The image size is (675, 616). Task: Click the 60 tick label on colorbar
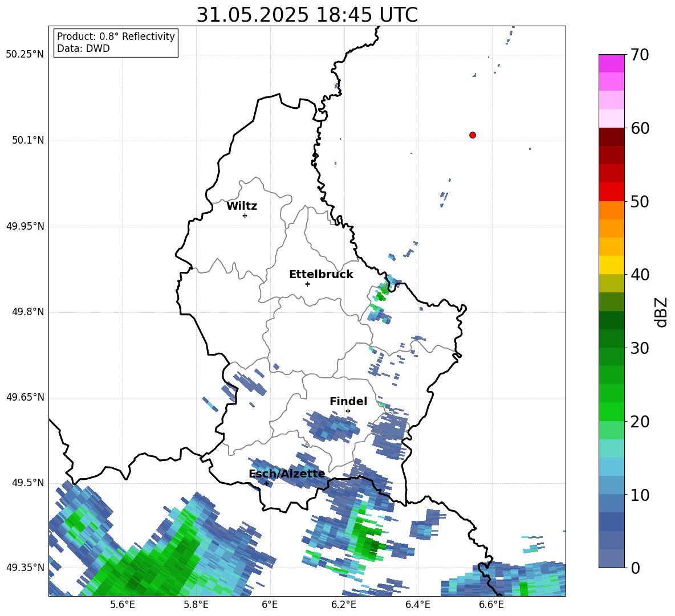640,128
